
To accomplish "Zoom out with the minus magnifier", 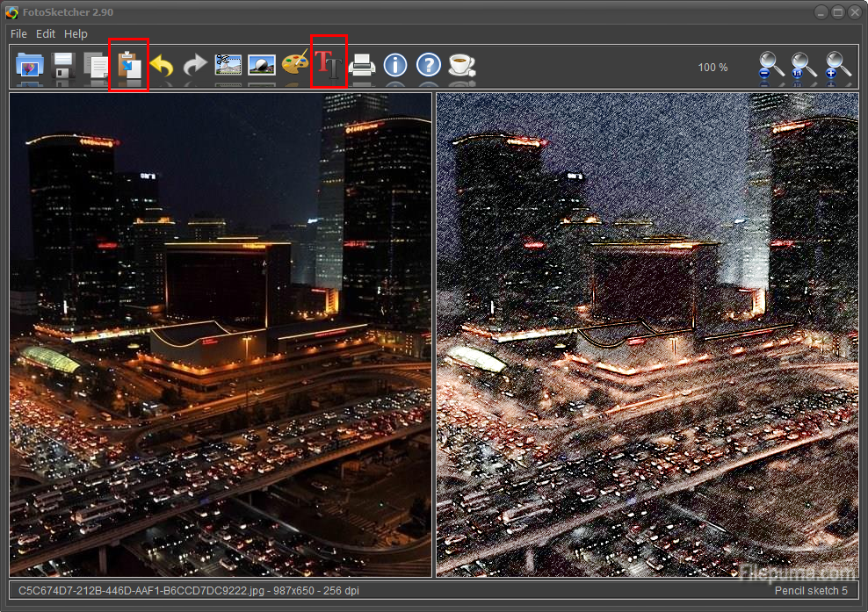I will click(x=772, y=67).
